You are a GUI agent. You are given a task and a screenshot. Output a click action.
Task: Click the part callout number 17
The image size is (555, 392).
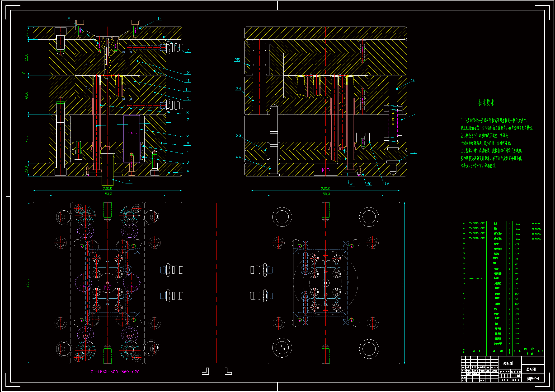click(x=413, y=114)
